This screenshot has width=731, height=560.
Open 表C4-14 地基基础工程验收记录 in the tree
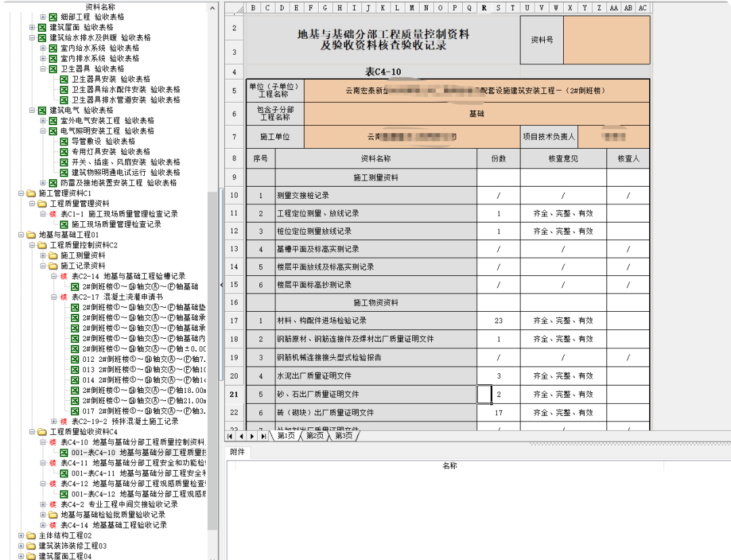pyautogui.click(x=114, y=525)
